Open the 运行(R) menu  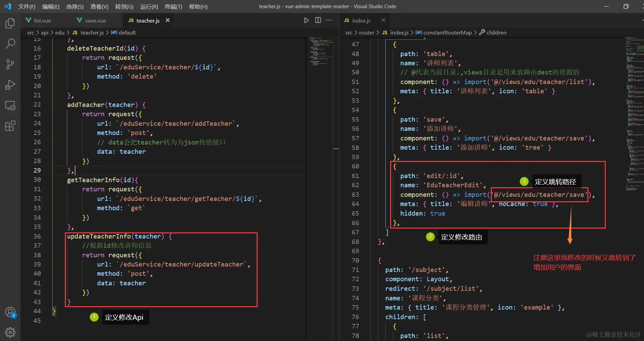tap(149, 6)
